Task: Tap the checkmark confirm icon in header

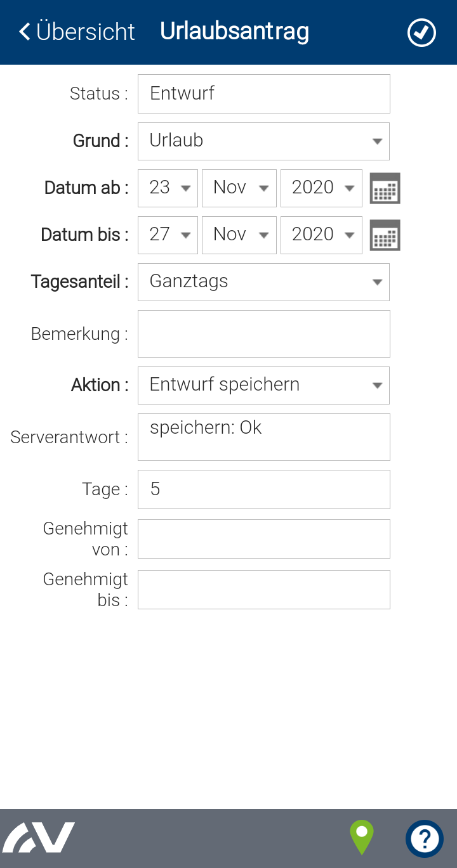Action: click(x=421, y=32)
